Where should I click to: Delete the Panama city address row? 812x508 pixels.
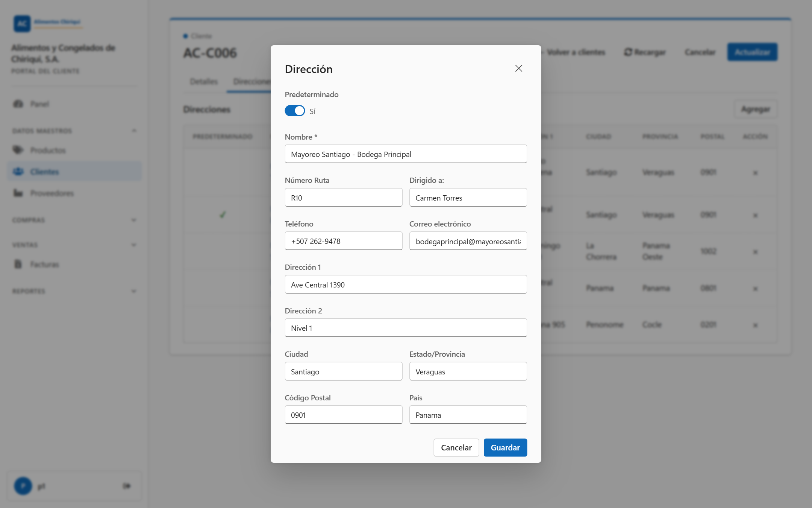(x=755, y=288)
